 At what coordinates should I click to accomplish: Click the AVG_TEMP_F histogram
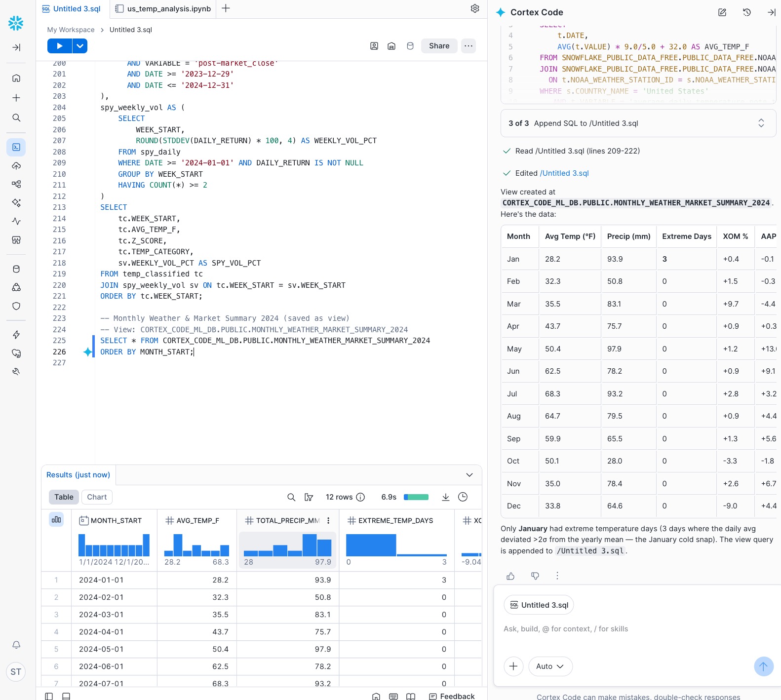click(196, 545)
